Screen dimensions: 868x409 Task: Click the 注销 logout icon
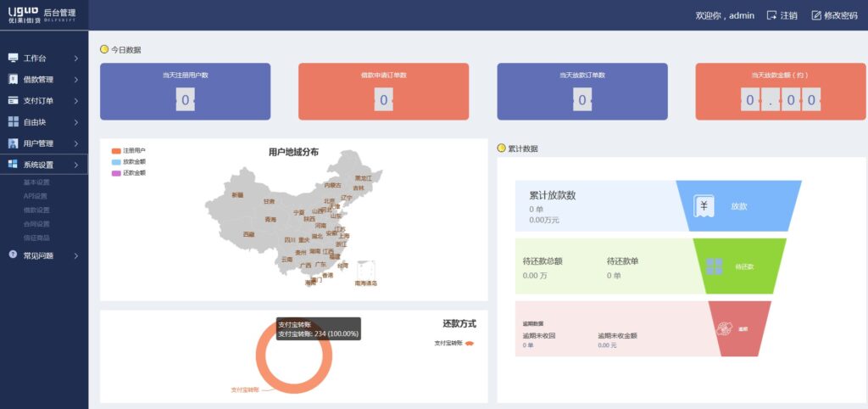coord(771,15)
